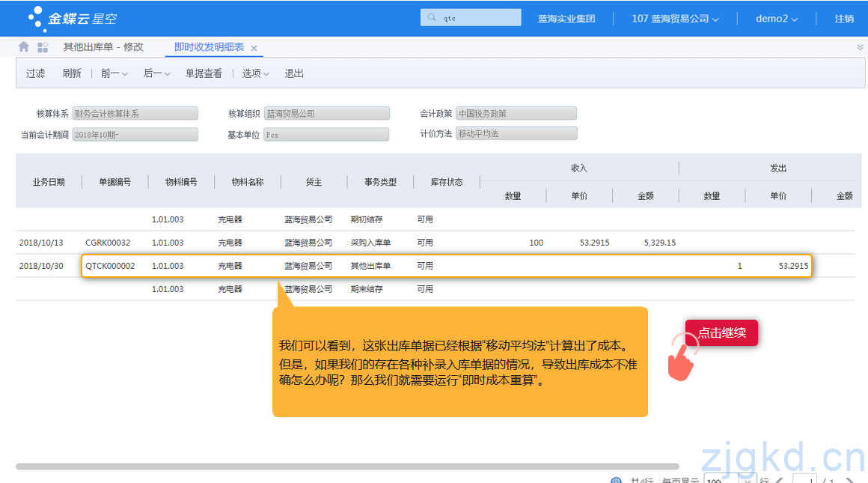Open the 过滤 filter command
The width and height of the screenshot is (868, 483).
click(x=35, y=73)
